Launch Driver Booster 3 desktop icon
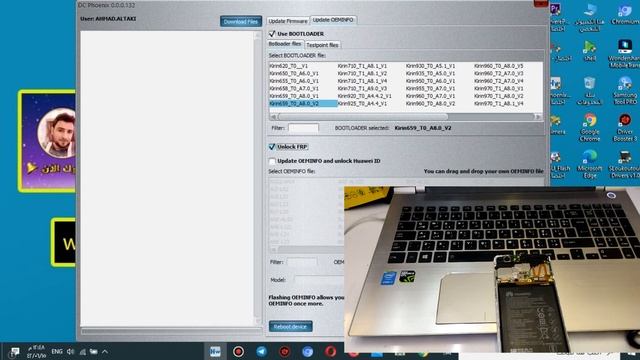The width and height of the screenshot is (640, 360). pos(624,127)
